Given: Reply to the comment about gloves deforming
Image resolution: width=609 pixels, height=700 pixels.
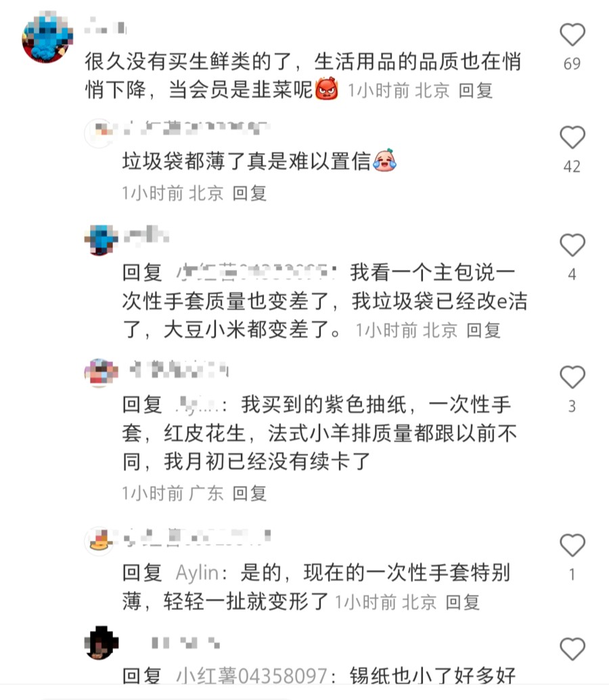Looking at the screenshot, I should [463, 603].
